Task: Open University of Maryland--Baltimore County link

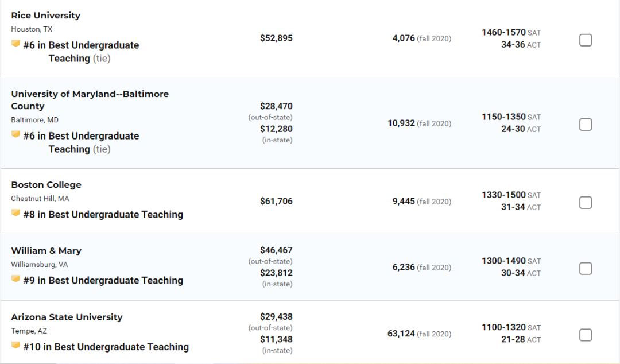Action: pyautogui.click(x=90, y=94)
